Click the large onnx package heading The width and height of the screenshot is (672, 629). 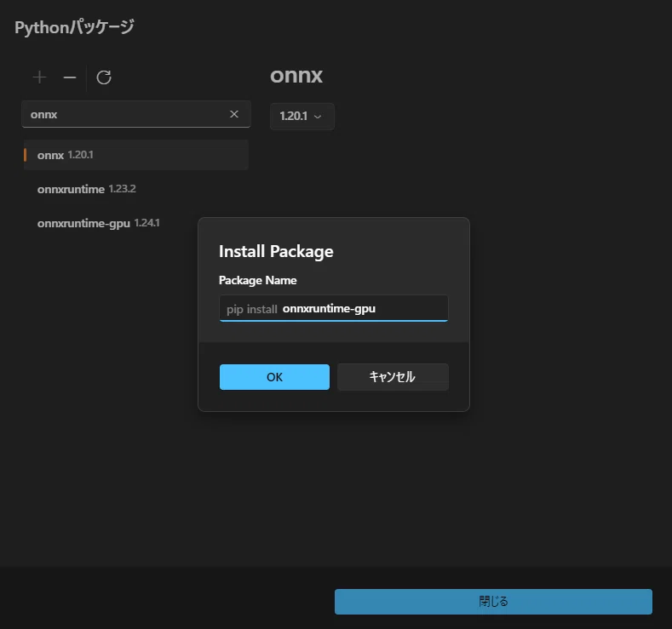[x=296, y=76]
